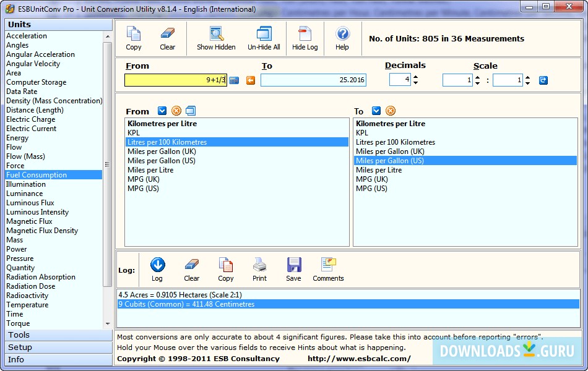Select Computer Storage in Units list
588x371 pixels.
(x=36, y=82)
